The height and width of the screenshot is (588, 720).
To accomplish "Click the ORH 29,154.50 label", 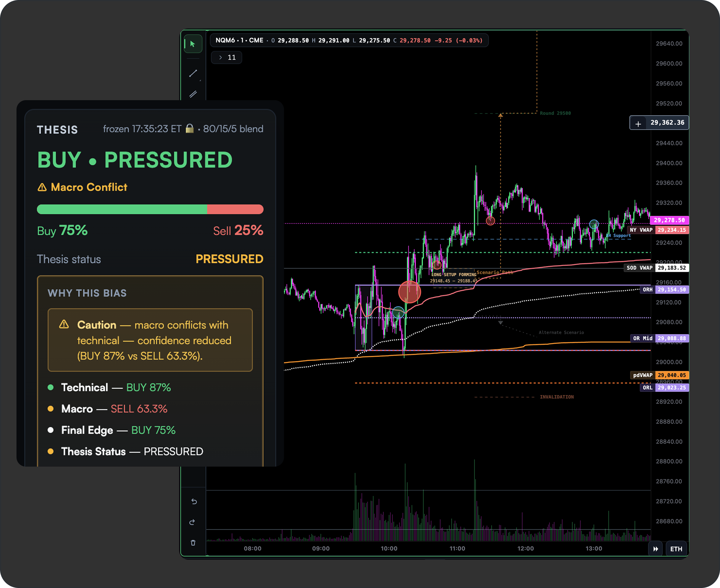I will 664,290.
